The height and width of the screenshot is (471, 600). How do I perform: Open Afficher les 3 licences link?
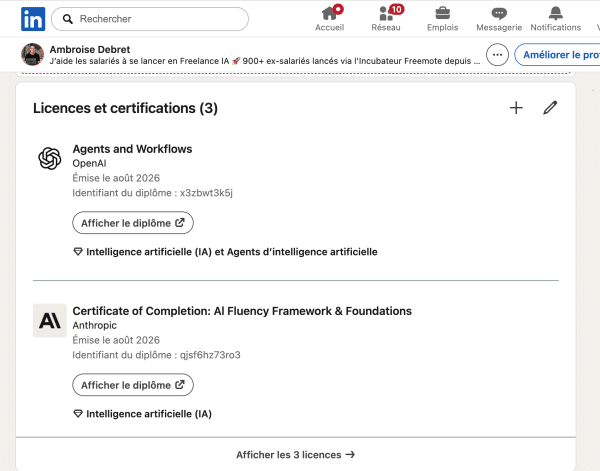[x=295, y=455]
